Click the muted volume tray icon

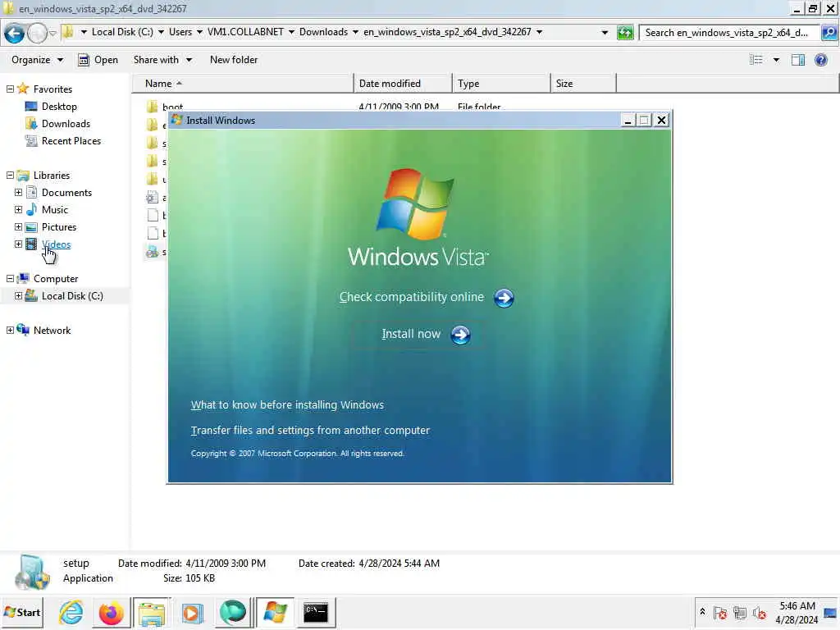point(759,612)
